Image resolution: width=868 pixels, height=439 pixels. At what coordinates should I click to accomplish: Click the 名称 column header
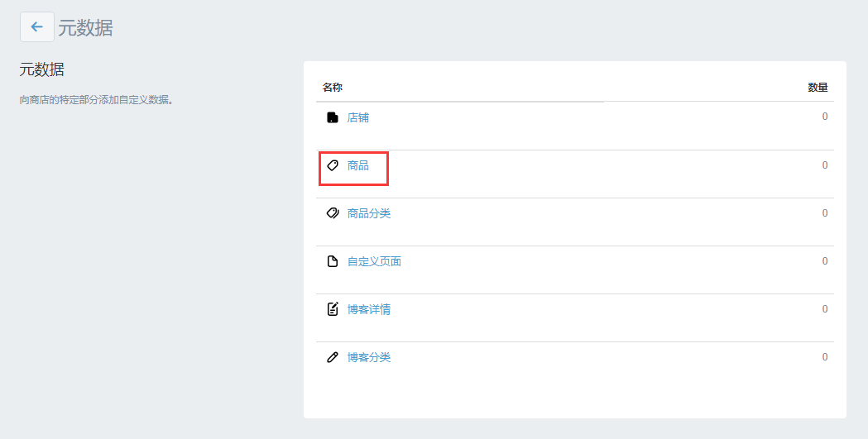click(x=333, y=88)
